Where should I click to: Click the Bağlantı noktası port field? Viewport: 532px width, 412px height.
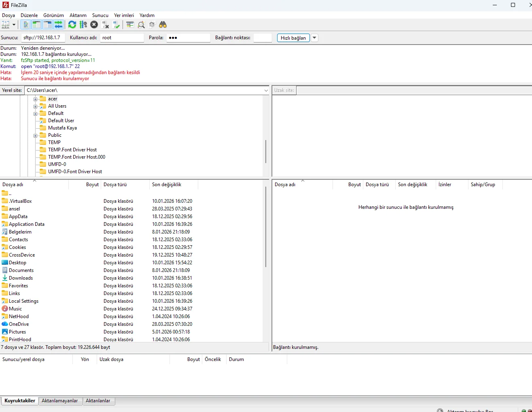click(x=263, y=38)
